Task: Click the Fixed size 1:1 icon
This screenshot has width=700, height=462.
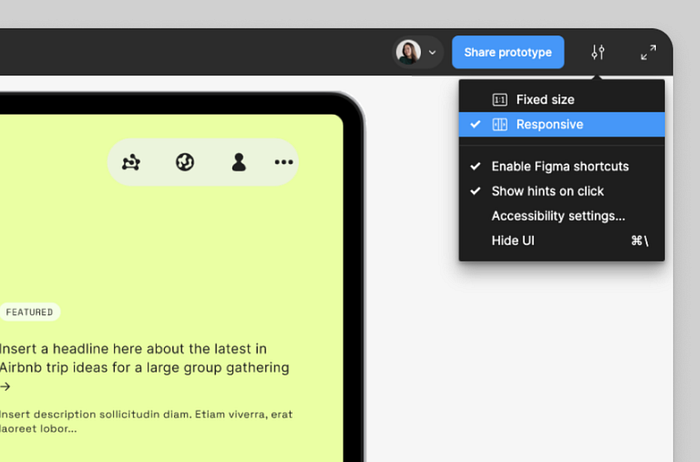Action: click(500, 100)
